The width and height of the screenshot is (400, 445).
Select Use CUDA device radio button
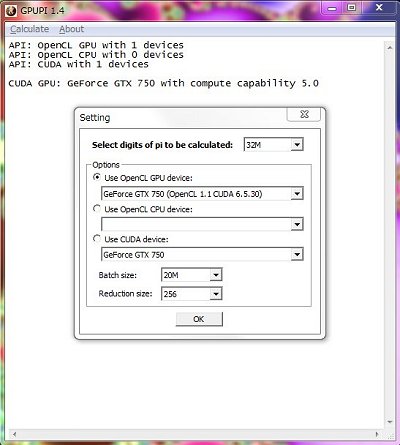(96, 239)
